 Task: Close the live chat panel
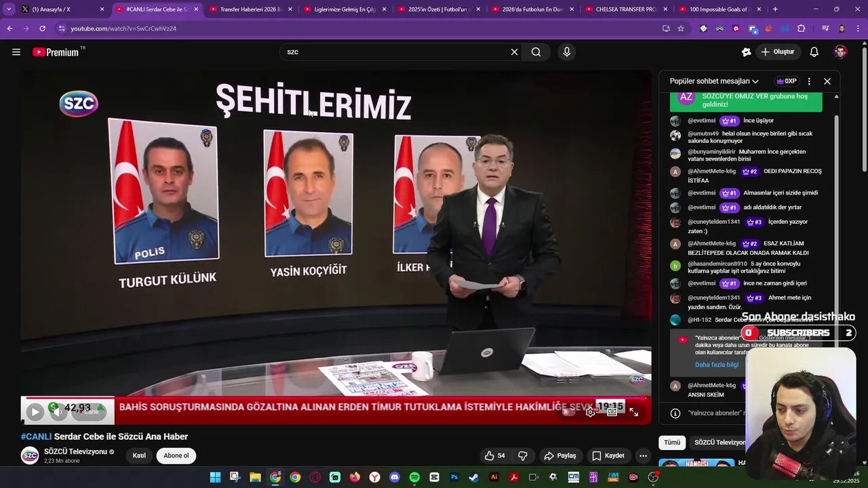click(827, 81)
